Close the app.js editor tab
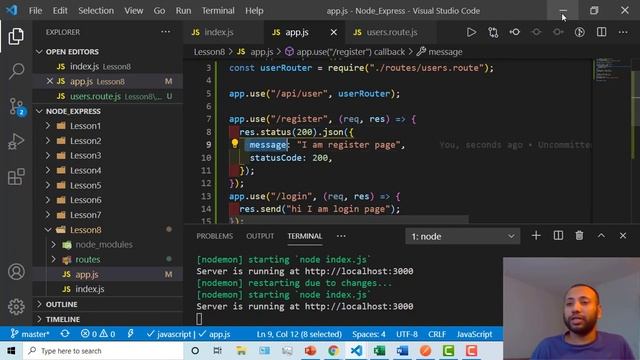Screen dimensions: 640x360 coord(333,32)
